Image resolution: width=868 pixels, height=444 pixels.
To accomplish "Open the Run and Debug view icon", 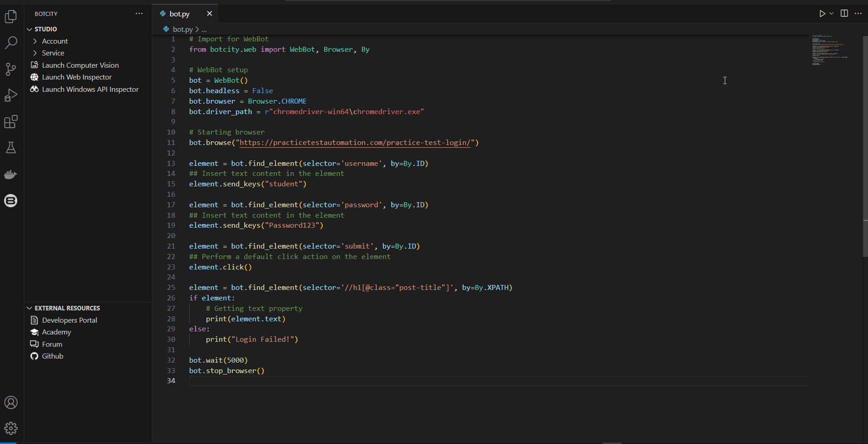I will coord(11,95).
